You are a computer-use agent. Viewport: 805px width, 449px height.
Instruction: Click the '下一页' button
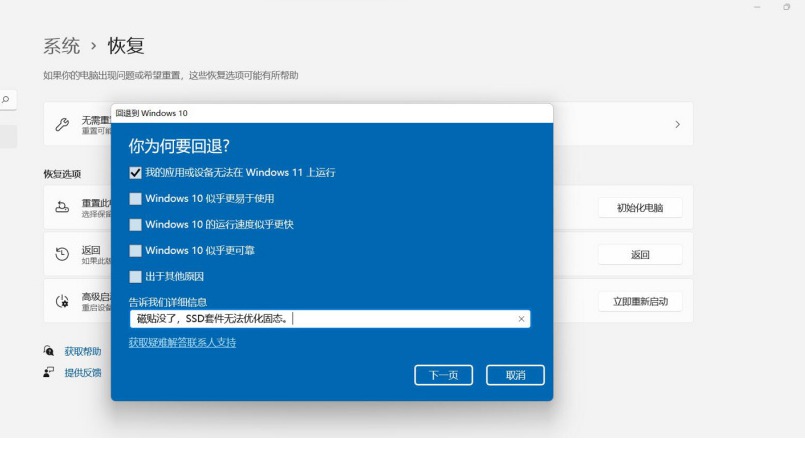tap(443, 375)
